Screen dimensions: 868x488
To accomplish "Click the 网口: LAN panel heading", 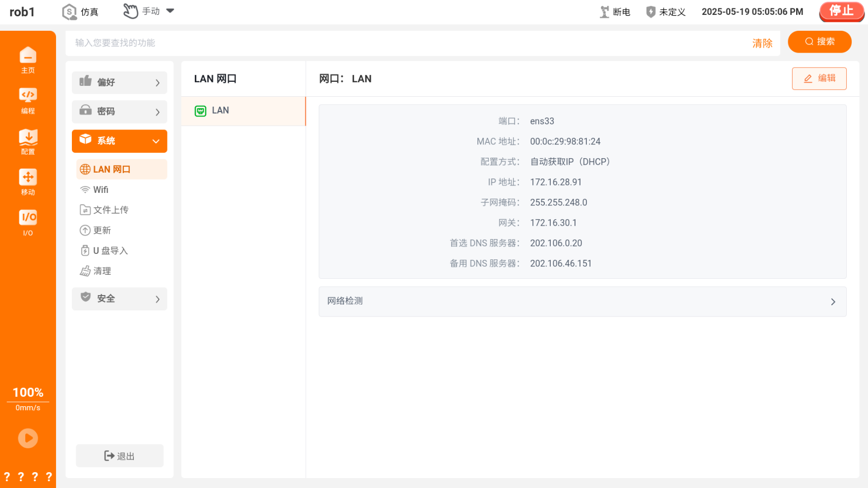I will (345, 79).
